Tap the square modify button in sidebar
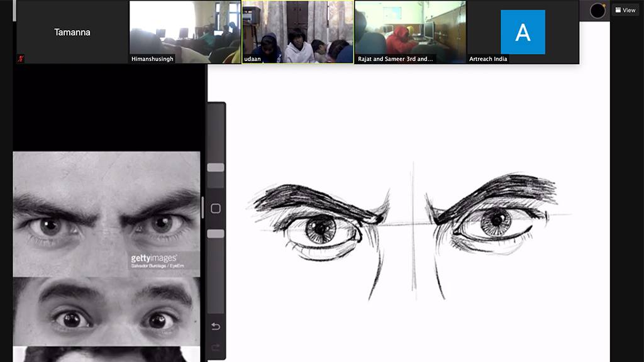The image size is (644, 362). [x=216, y=209]
